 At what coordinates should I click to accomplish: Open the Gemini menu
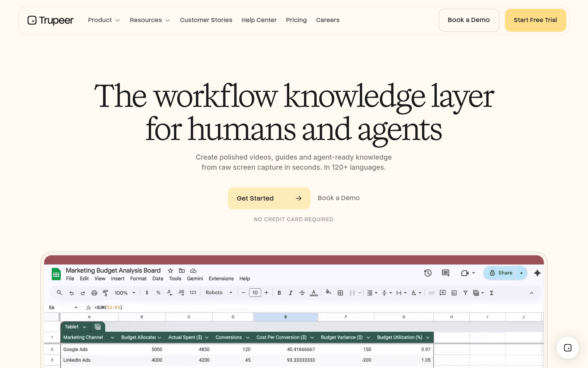click(195, 279)
